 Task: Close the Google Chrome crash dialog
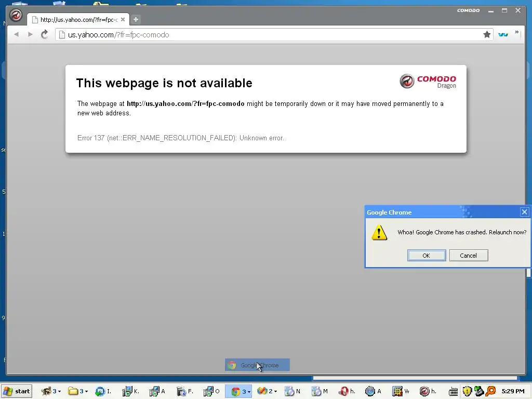click(524, 212)
